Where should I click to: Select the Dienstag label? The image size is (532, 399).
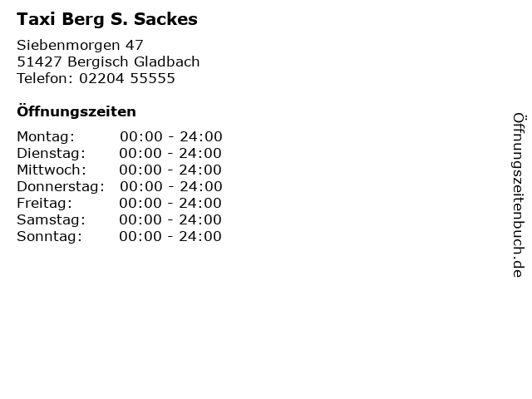(52, 154)
